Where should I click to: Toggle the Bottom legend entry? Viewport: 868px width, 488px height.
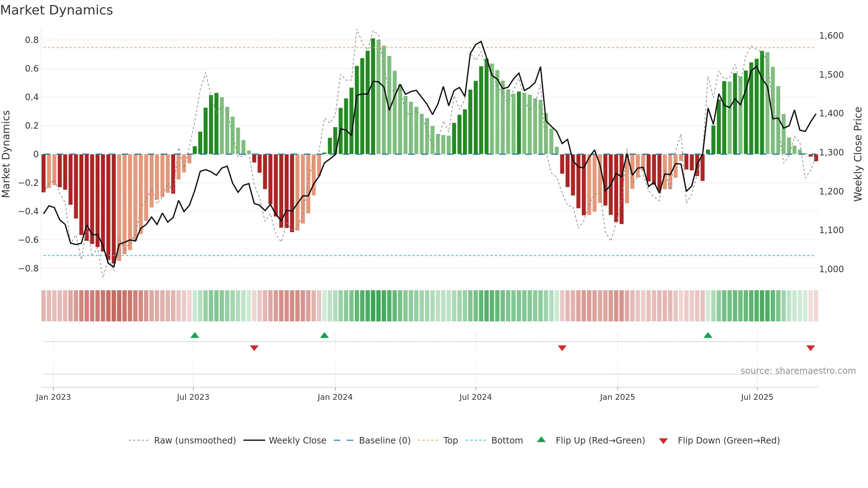[x=494, y=440]
